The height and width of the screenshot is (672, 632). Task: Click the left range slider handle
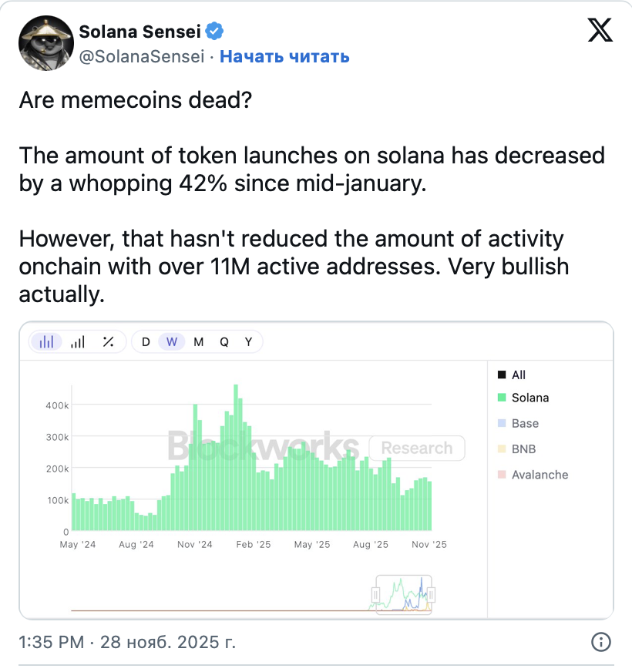(x=375, y=594)
